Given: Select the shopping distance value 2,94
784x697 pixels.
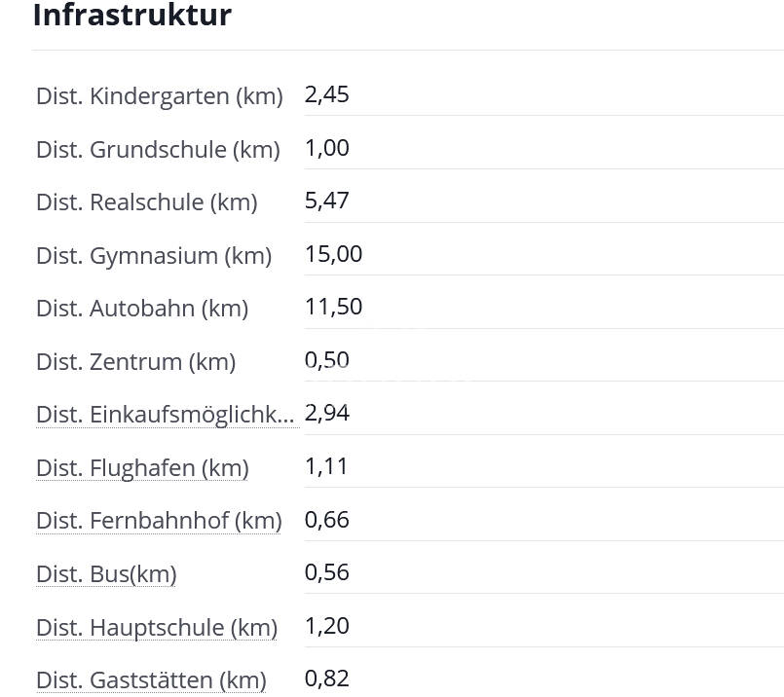Looking at the screenshot, I should tap(326, 413).
